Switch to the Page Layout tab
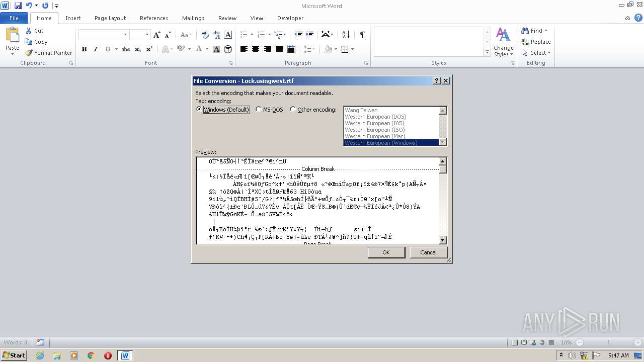Image resolution: width=644 pixels, height=362 pixels. 110,18
